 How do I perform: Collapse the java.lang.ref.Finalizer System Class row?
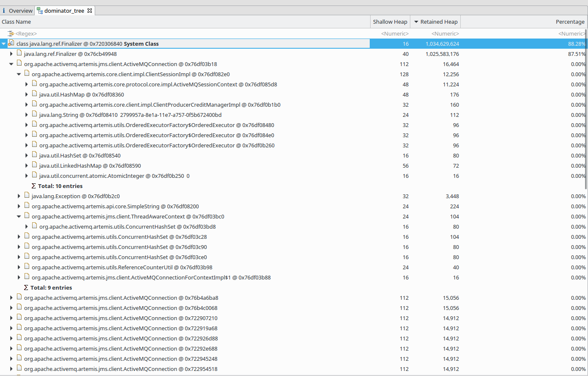point(4,44)
